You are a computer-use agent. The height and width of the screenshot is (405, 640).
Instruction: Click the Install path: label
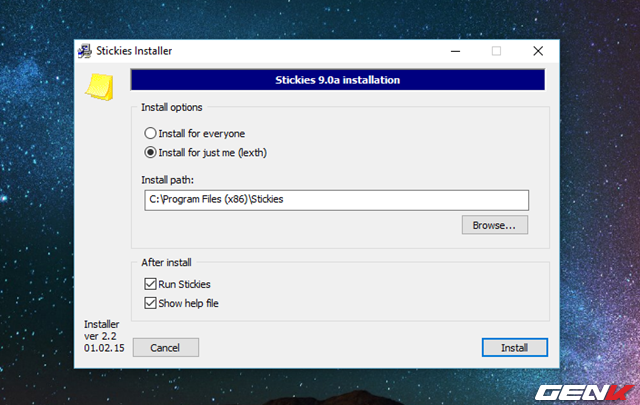(167, 180)
